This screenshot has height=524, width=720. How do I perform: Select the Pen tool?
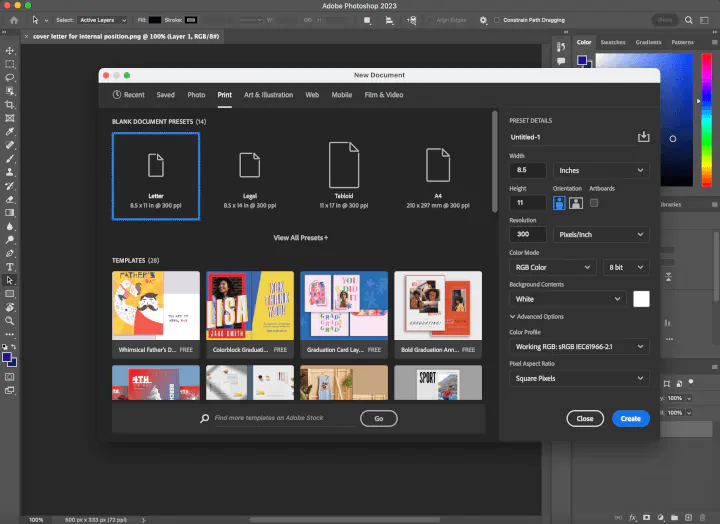pos(10,254)
